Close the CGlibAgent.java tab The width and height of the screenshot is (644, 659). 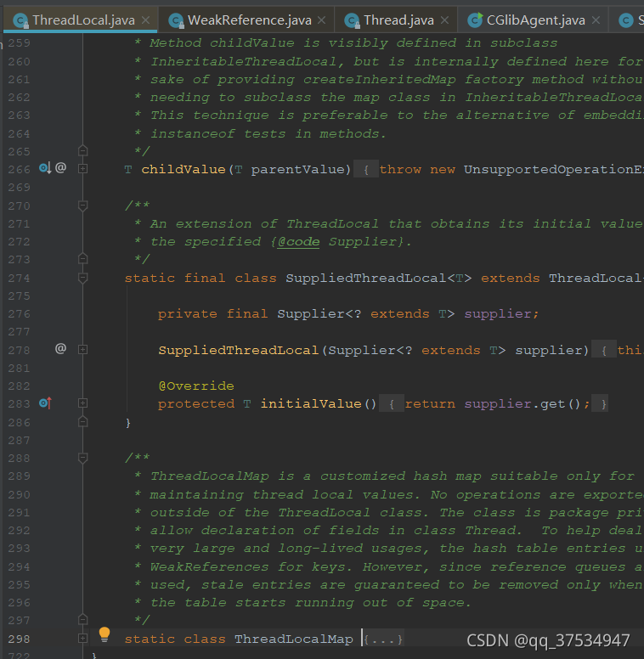596,20
